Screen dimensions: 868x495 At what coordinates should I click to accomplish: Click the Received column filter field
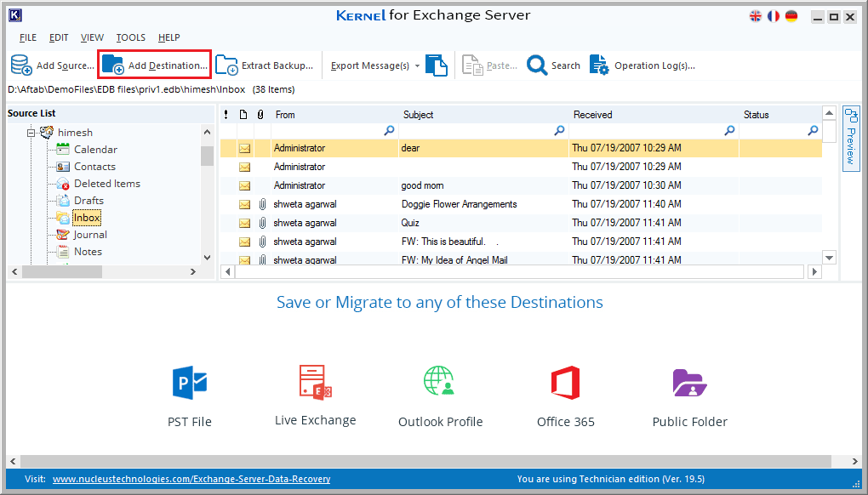pyautogui.click(x=654, y=130)
